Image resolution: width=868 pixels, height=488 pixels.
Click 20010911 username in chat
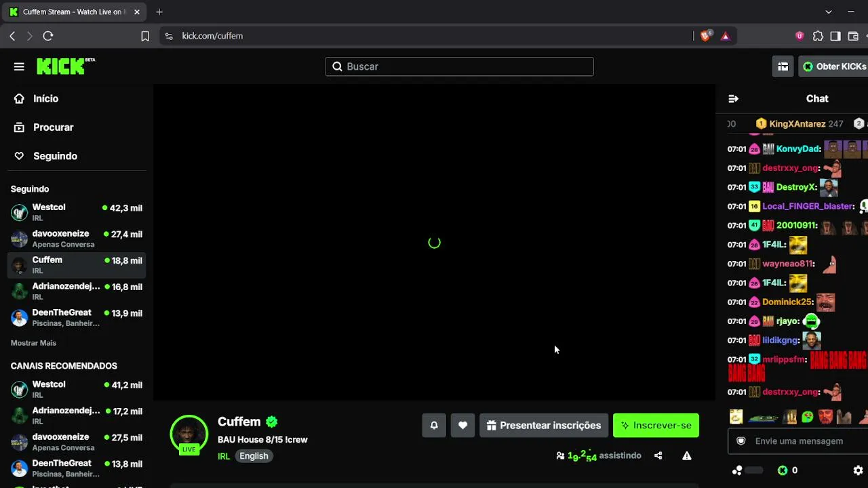point(796,225)
